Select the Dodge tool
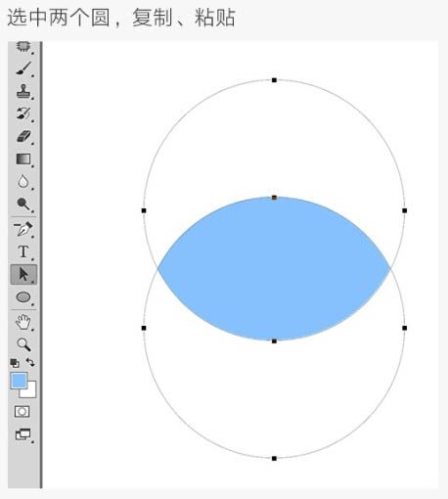448x499 pixels. (23, 204)
